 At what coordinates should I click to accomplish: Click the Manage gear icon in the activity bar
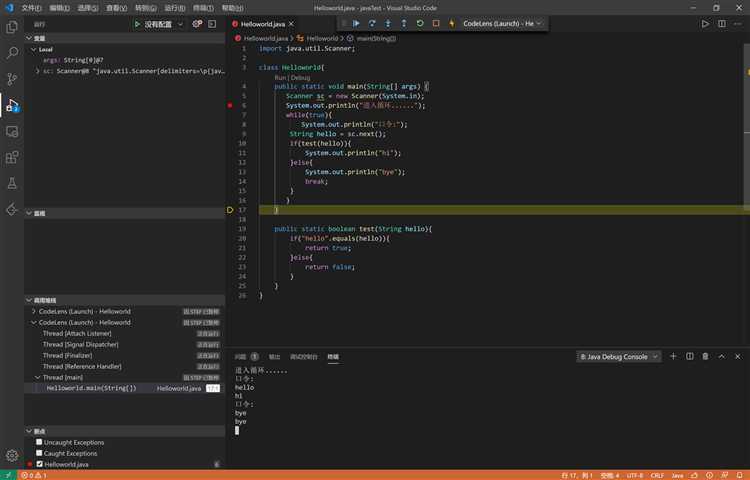pyautogui.click(x=12, y=455)
